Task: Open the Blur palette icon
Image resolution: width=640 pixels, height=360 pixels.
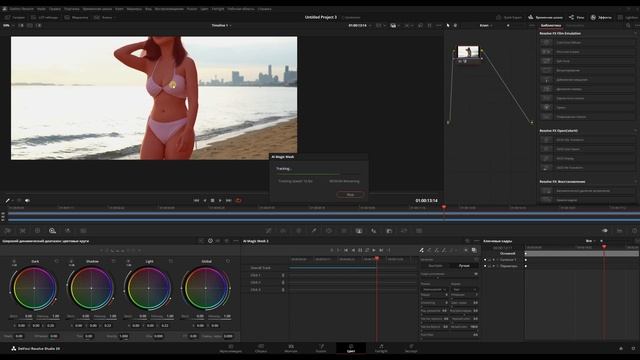Action: [374, 231]
